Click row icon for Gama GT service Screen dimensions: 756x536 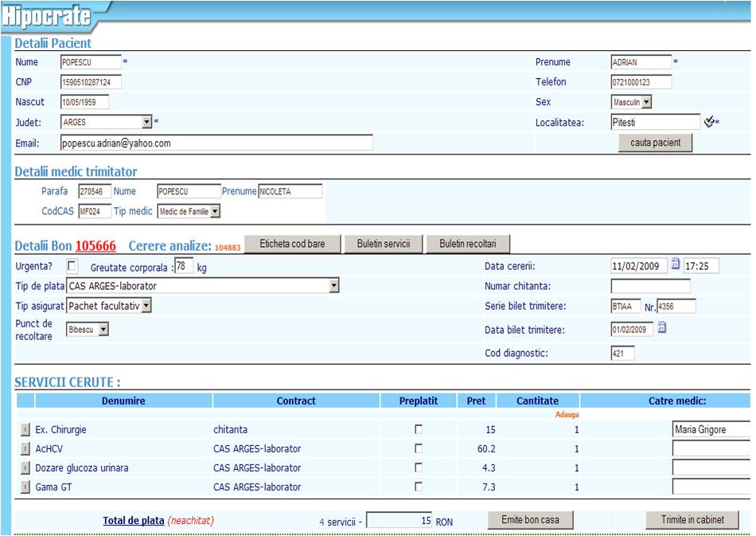tap(25, 487)
